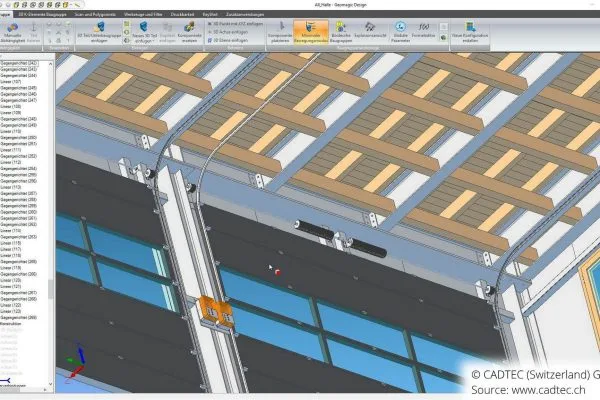600x400 pixels.
Task: Click the Manuelle Abhängigkeit tool icon
Action: pos(13,28)
